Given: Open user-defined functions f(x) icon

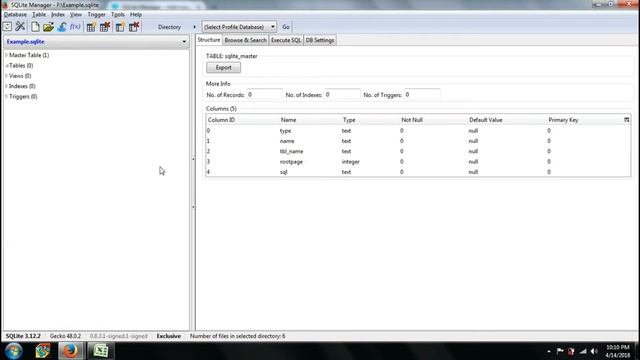Looking at the screenshot, I should click(x=75, y=27).
